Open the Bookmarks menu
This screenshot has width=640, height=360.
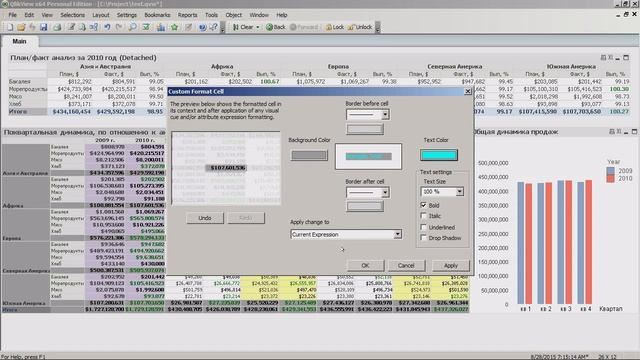pyautogui.click(x=157, y=15)
